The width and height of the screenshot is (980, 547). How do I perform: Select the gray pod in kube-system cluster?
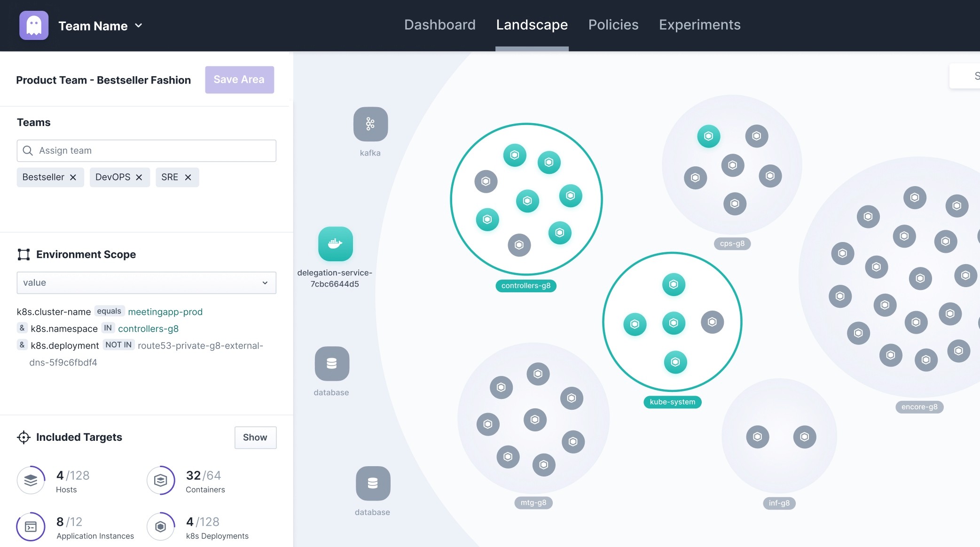pyautogui.click(x=712, y=322)
